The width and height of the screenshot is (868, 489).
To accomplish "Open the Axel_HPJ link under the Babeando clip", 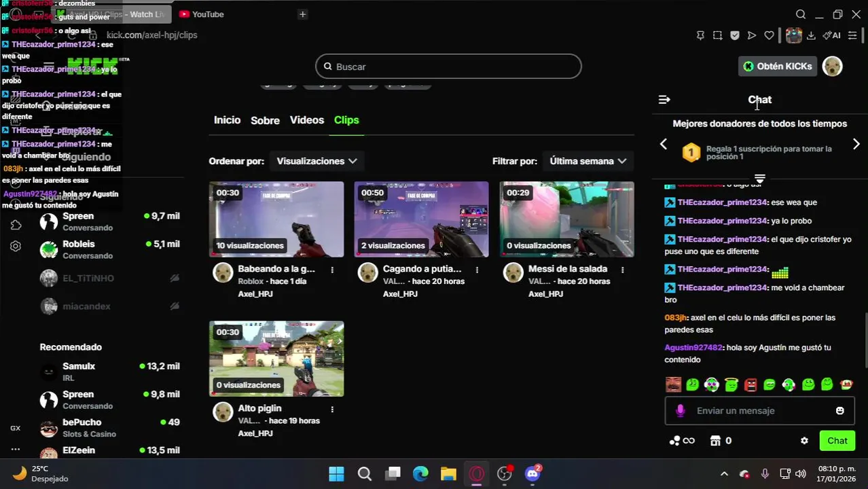I will coord(255,294).
